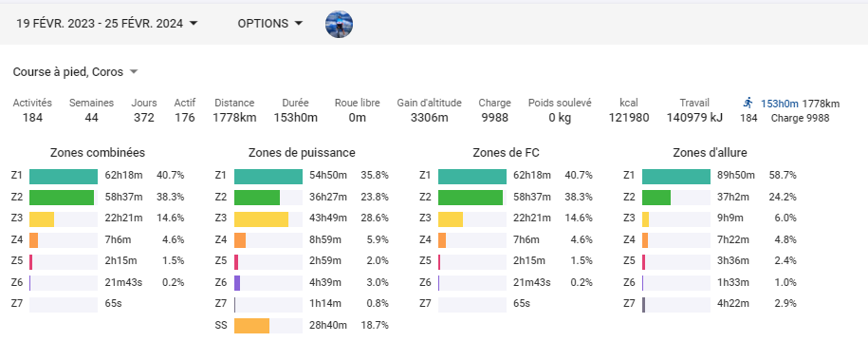868x342 pixels.
Task: Click the running figure icon
Action: [x=748, y=103]
